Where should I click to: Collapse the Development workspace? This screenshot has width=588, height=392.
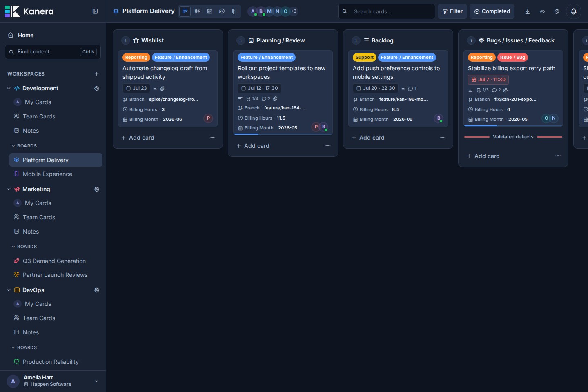(9, 88)
